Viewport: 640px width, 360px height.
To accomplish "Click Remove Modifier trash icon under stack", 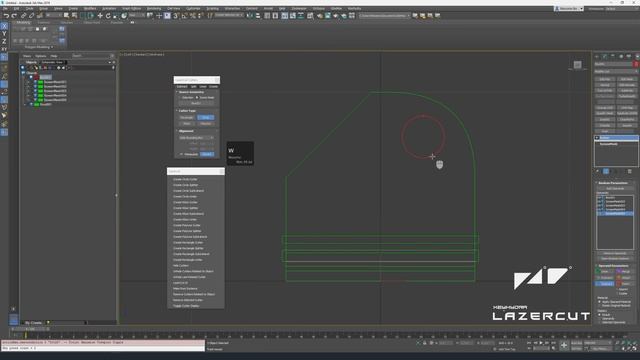I will point(629,171).
